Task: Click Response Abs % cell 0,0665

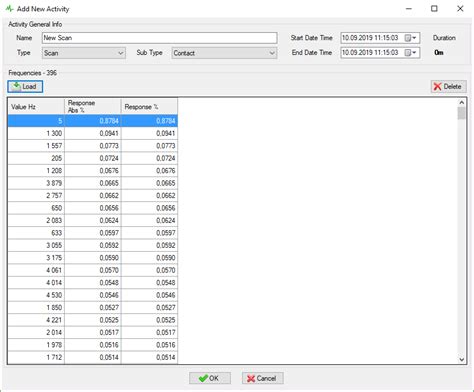Action: coord(93,183)
